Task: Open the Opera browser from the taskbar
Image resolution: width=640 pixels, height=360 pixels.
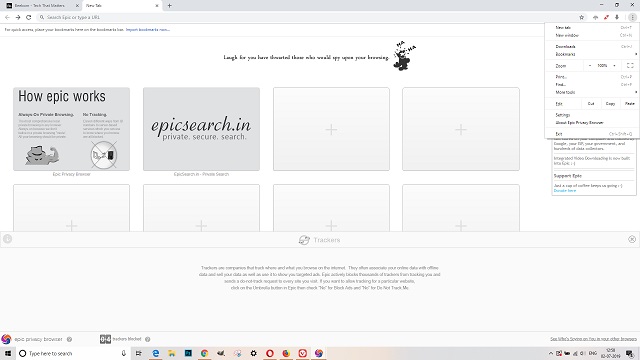Action: point(270,353)
